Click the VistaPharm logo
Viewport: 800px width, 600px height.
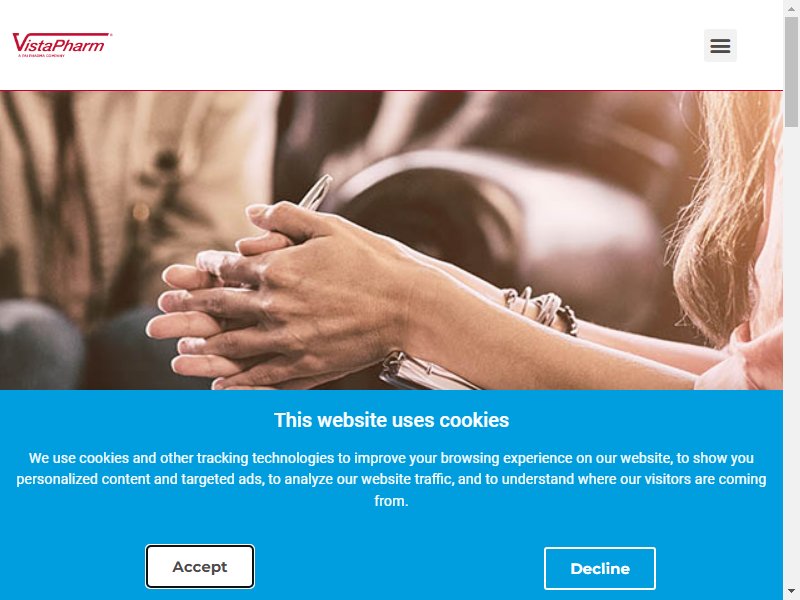coord(62,44)
